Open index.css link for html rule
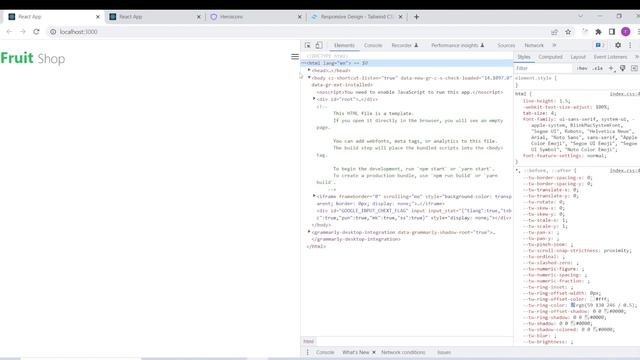The height and width of the screenshot is (360, 640). (624, 94)
